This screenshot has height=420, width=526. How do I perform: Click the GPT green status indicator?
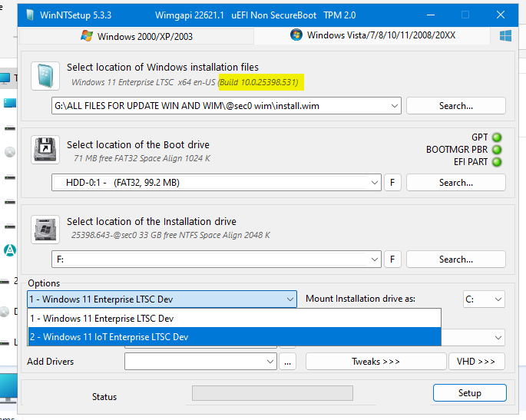497,137
